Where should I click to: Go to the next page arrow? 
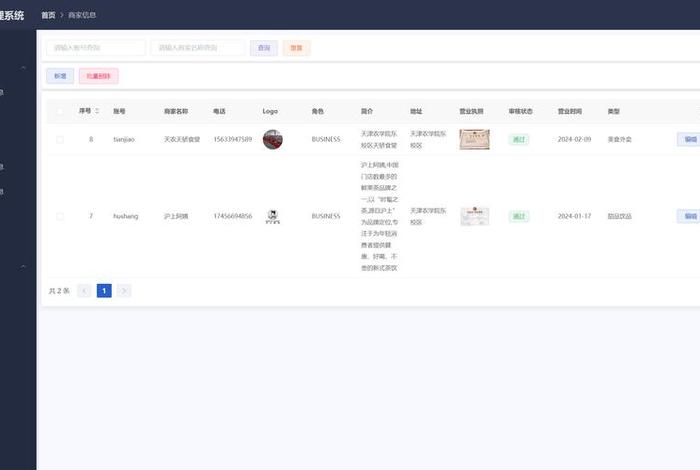click(124, 291)
